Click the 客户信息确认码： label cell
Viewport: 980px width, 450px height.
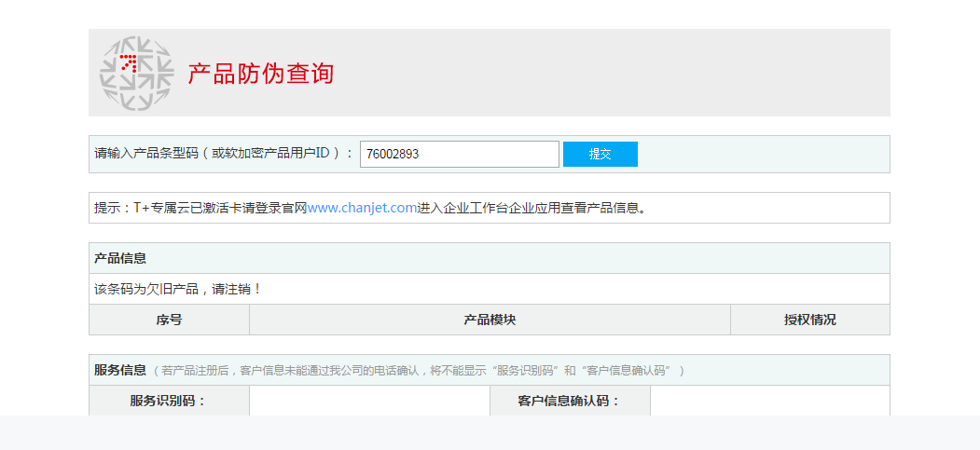pyautogui.click(x=570, y=401)
